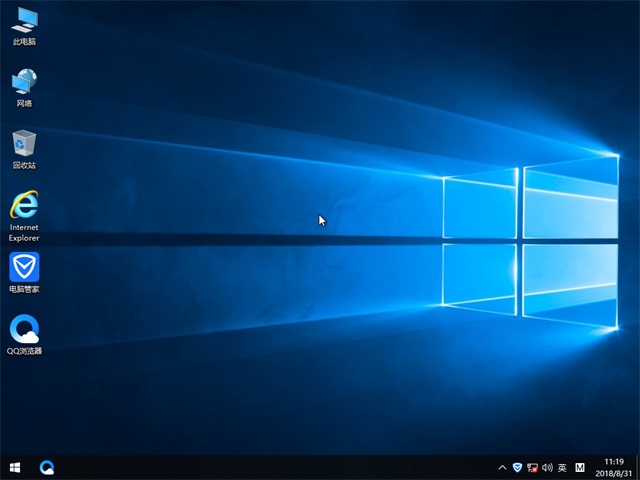Viewport: 640px width, 480px height.
Task: Open the 回收站 Recycle Bin icon
Action: (24, 144)
